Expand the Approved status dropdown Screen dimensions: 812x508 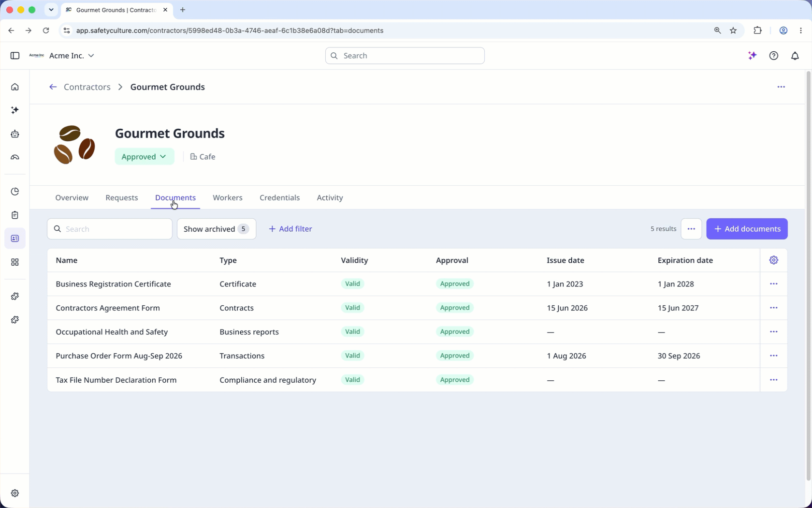pos(144,157)
